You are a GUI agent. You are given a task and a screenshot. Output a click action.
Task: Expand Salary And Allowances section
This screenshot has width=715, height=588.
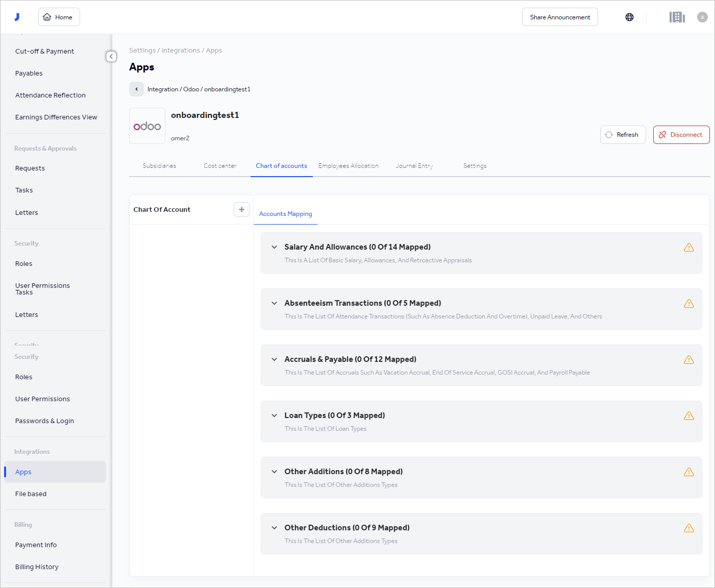point(275,247)
